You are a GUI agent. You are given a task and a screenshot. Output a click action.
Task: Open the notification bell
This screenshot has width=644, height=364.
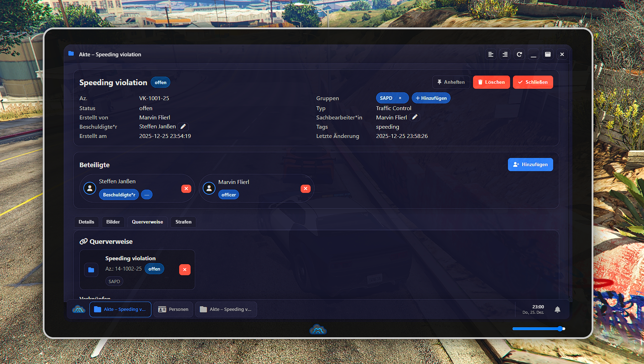coord(557,309)
